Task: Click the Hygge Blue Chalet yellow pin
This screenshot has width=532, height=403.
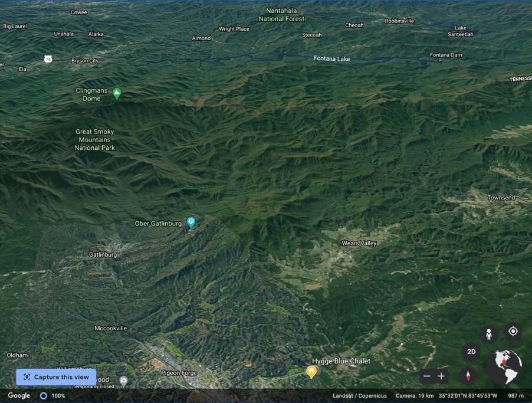Action: click(311, 372)
